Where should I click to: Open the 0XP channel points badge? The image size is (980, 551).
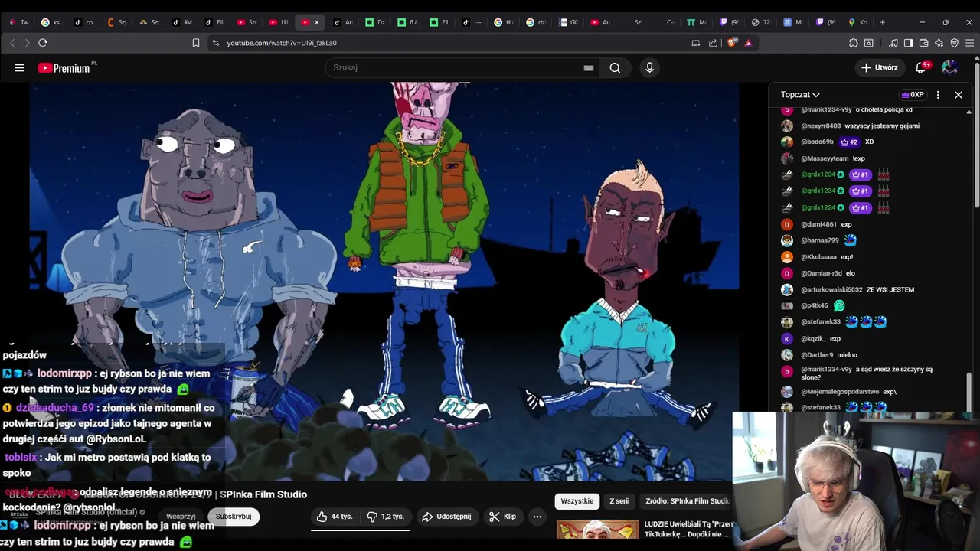(913, 95)
